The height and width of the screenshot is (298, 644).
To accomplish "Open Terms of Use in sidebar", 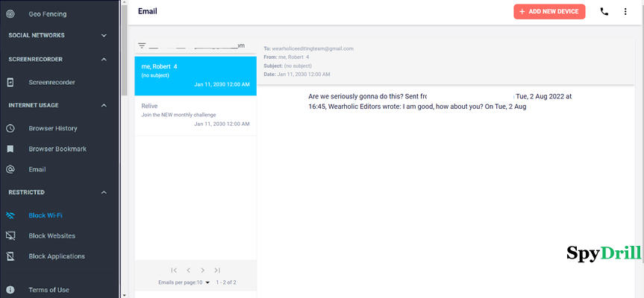I will (x=49, y=290).
